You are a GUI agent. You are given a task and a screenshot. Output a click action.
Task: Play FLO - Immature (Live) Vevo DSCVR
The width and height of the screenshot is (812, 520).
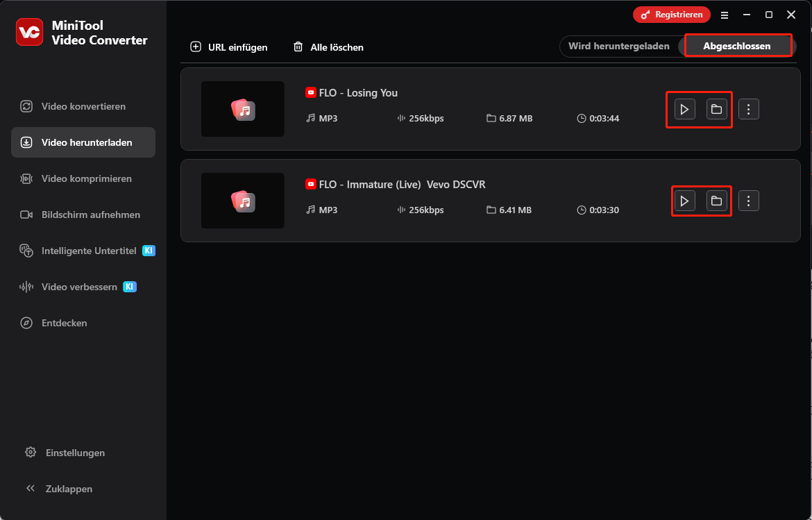coord(684,201)
